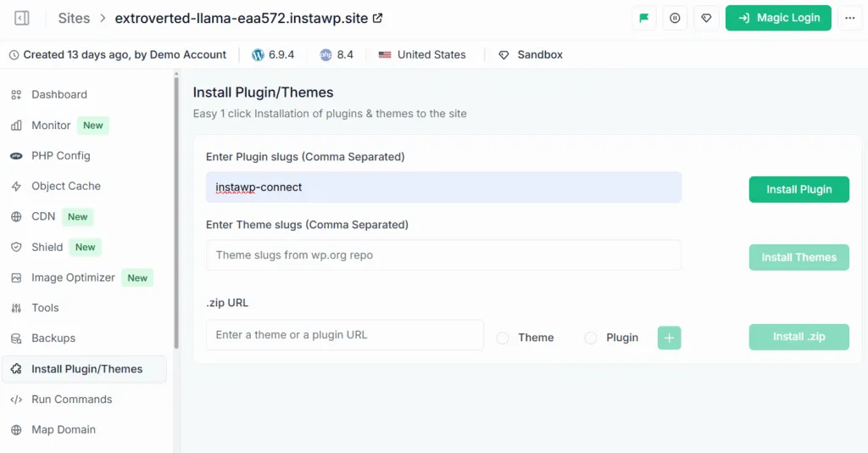Image resolution: width=868 pixels, height=453 pixels.
Task: Click the Sandbox diamond icon
Action: tap(504, 55)
